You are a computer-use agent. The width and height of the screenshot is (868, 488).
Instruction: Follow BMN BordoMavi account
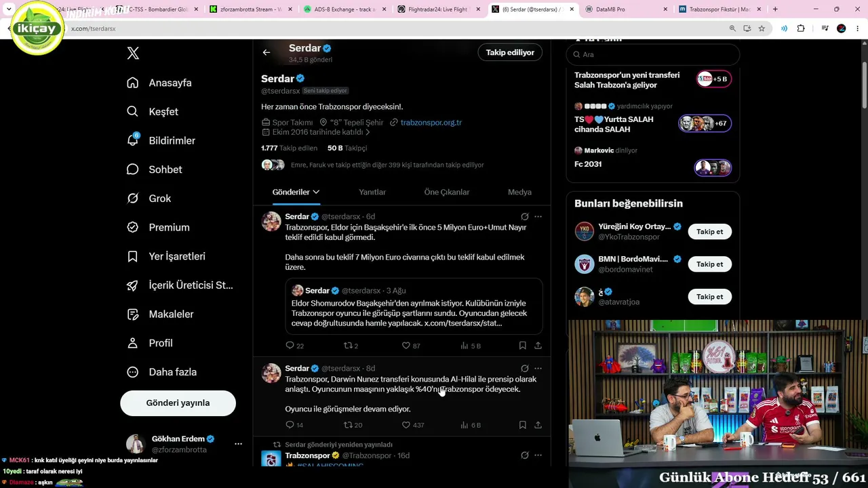click(x=709, y=264)
